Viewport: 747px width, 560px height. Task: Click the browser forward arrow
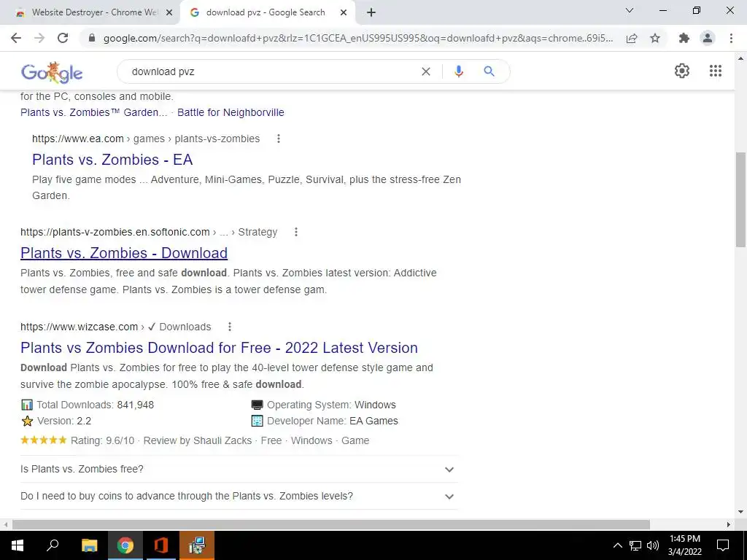tap(39, 38)
